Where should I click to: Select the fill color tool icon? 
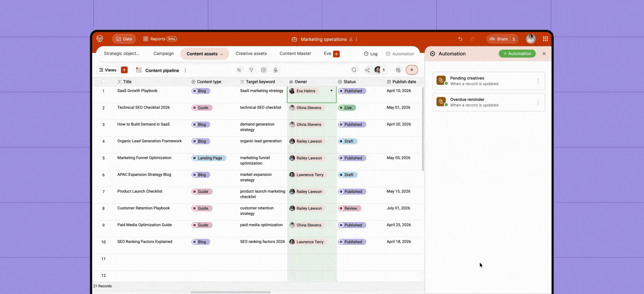[276, 70]
